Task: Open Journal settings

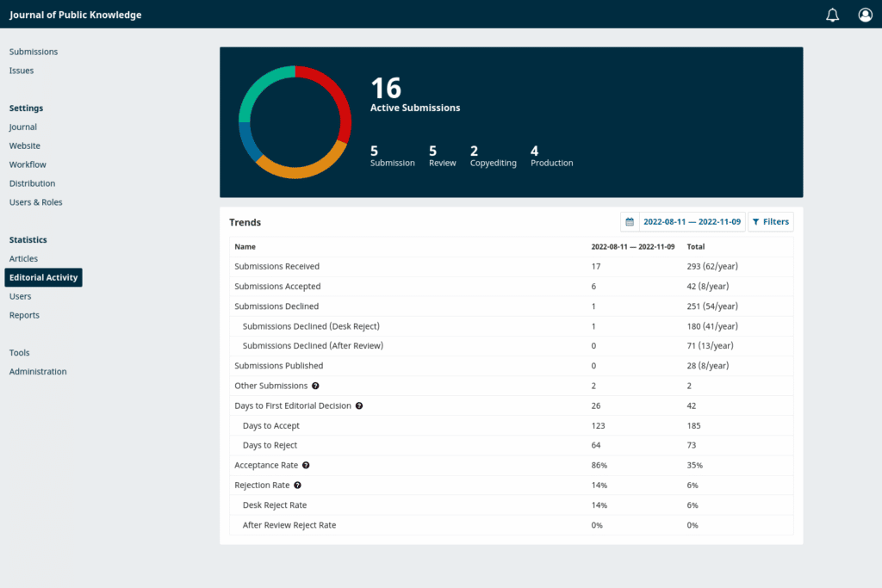Action: [22, 127]
